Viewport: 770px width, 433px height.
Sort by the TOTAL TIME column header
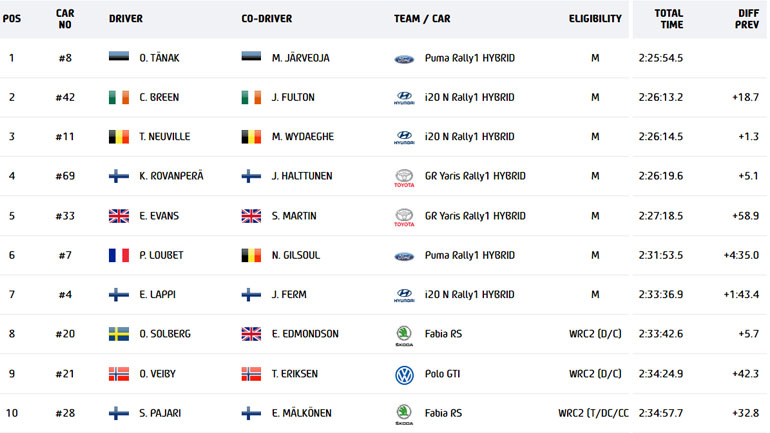click(669, 19)
